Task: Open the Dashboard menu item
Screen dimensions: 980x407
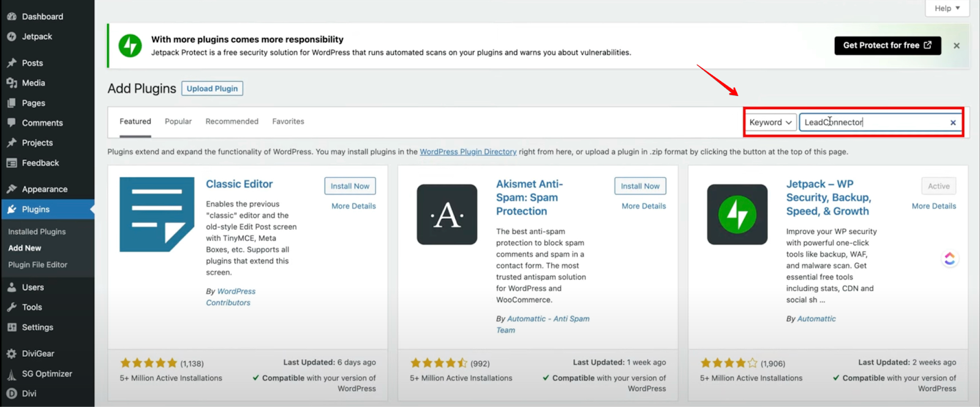Action: click(x=42, y=17)
